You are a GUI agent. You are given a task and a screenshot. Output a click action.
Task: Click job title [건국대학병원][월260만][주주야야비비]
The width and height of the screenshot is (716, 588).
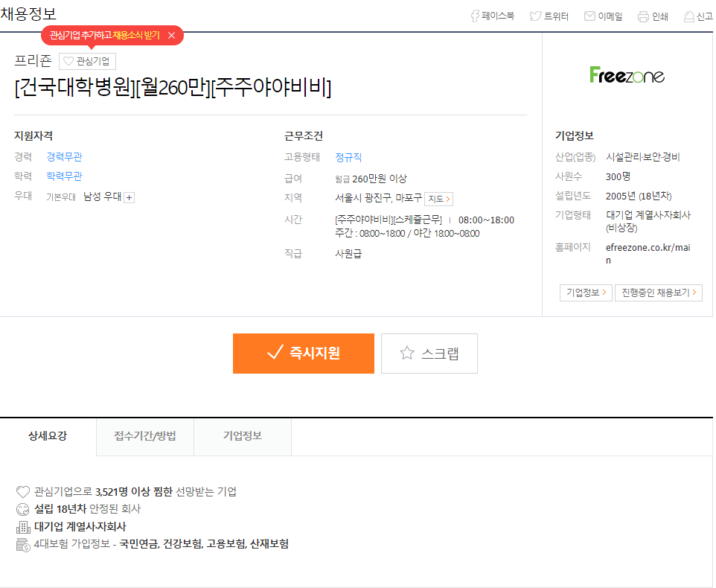pos(173,87)
